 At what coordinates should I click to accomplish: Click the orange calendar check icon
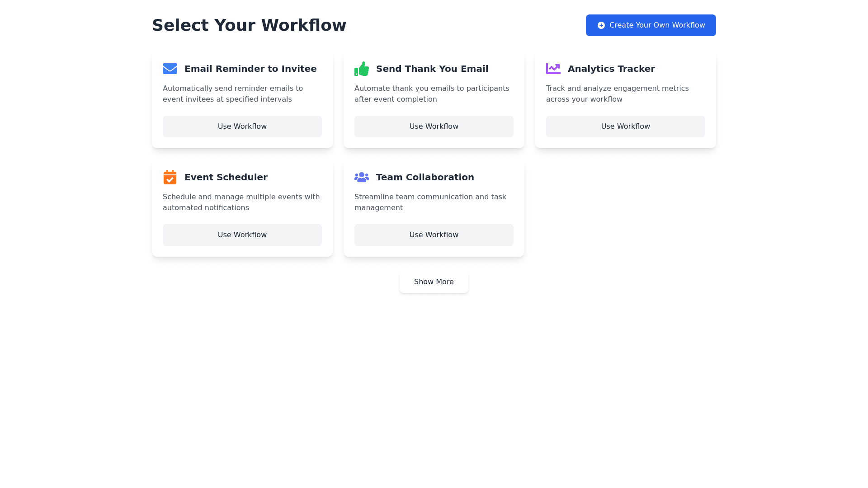(x=170, y=177)
